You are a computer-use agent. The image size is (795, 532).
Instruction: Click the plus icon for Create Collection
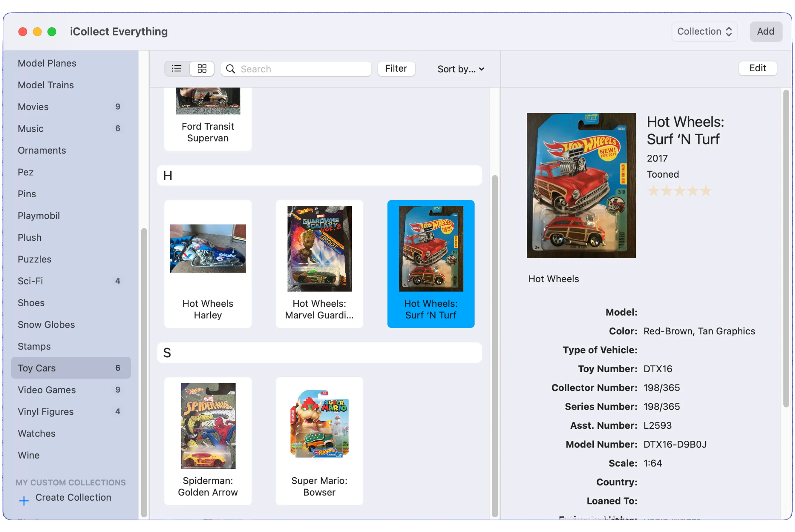coord(24,501)
